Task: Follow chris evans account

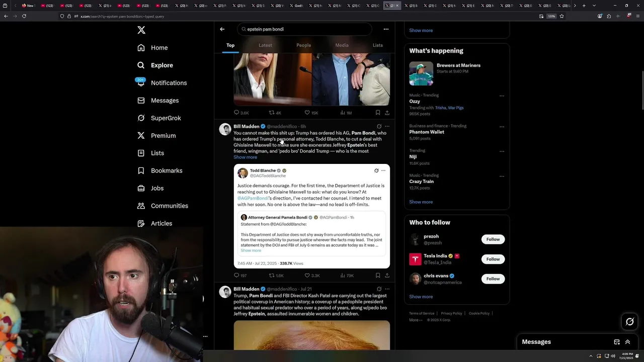Action: [493, 279]
